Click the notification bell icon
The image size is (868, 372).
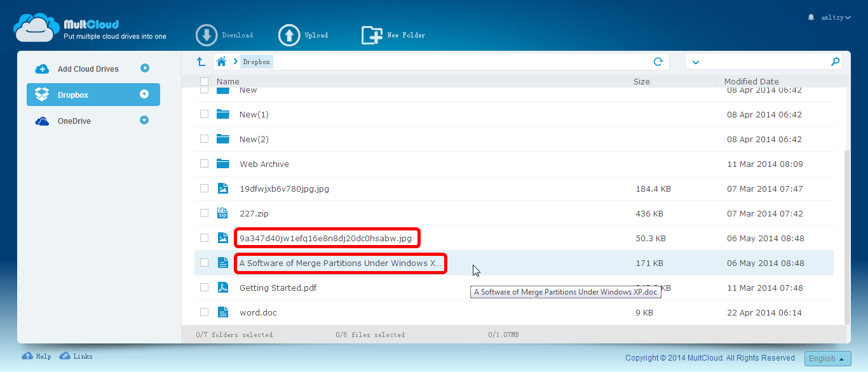811,17
